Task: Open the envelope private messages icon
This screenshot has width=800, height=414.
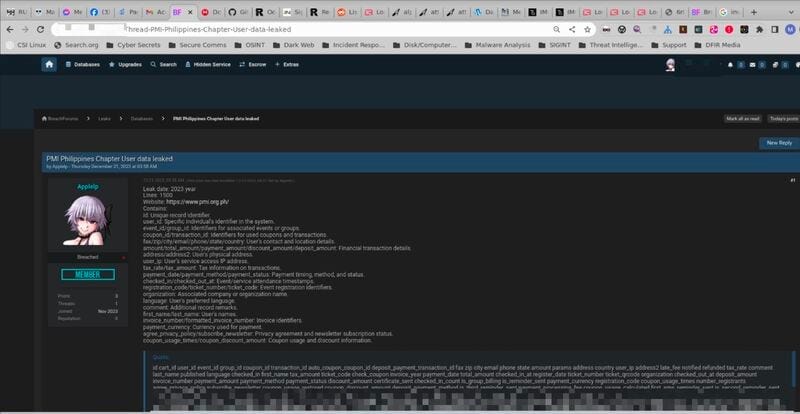Action: click(x=752, y=65)
